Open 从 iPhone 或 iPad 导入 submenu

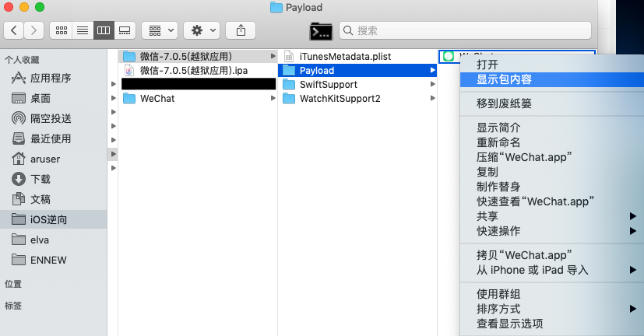(x=552, y=270)
